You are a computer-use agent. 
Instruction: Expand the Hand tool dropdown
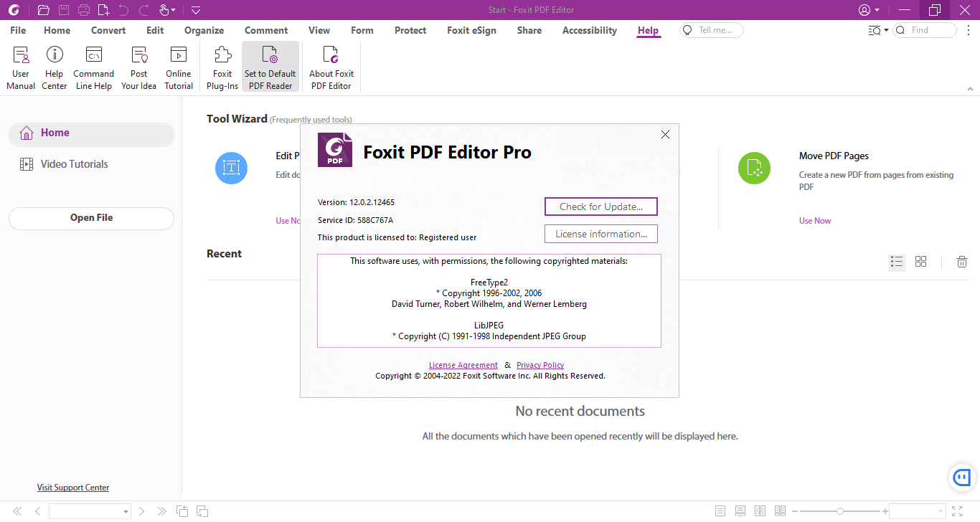[174, 10]
